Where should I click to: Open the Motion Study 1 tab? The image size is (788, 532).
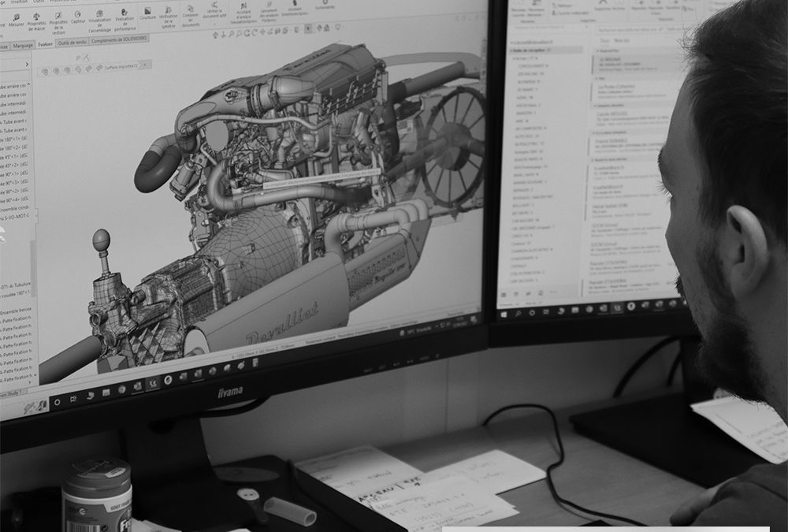tap(11, 395)
